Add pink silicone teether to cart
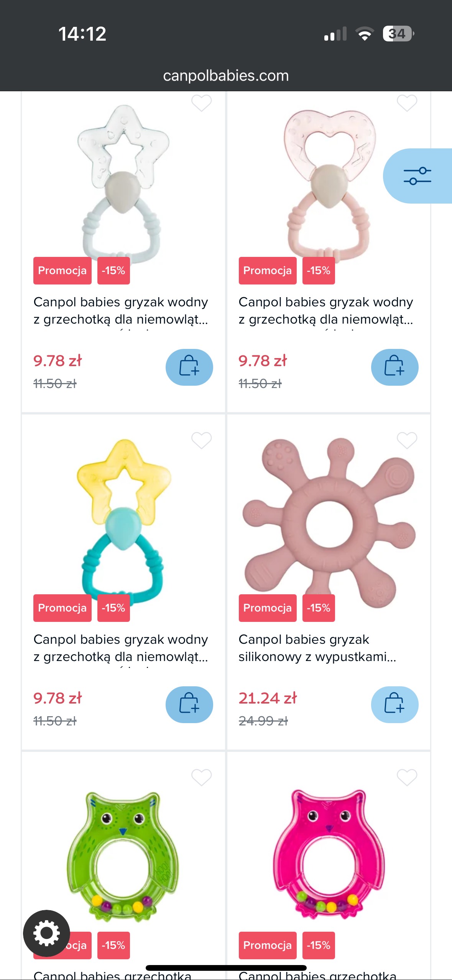 tap(394, 704)
